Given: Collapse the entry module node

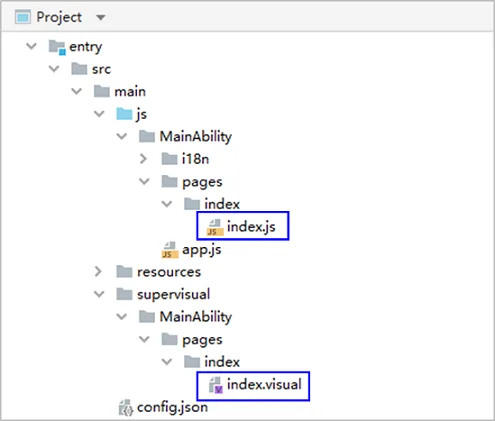Looking at the screenshot, I should [31, 46].
